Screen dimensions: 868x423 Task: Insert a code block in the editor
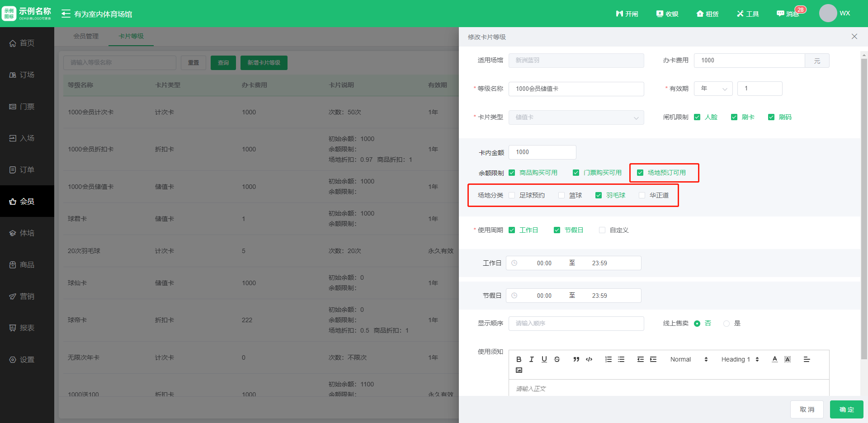[589, 359]
